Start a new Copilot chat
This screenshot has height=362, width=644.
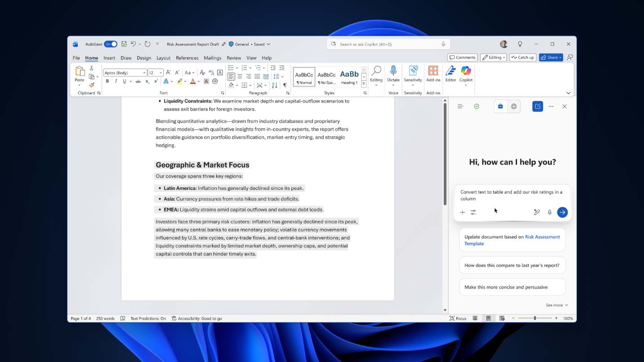tap(537, 107)
